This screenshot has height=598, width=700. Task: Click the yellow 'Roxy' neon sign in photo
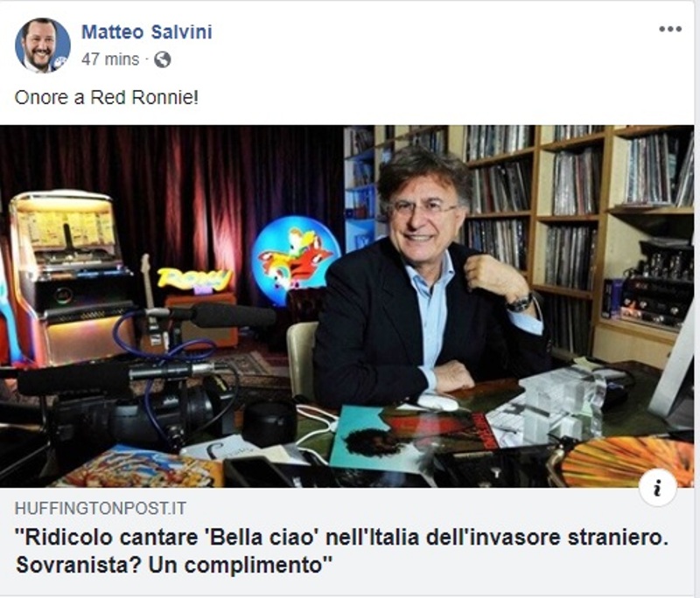[194, 280]
